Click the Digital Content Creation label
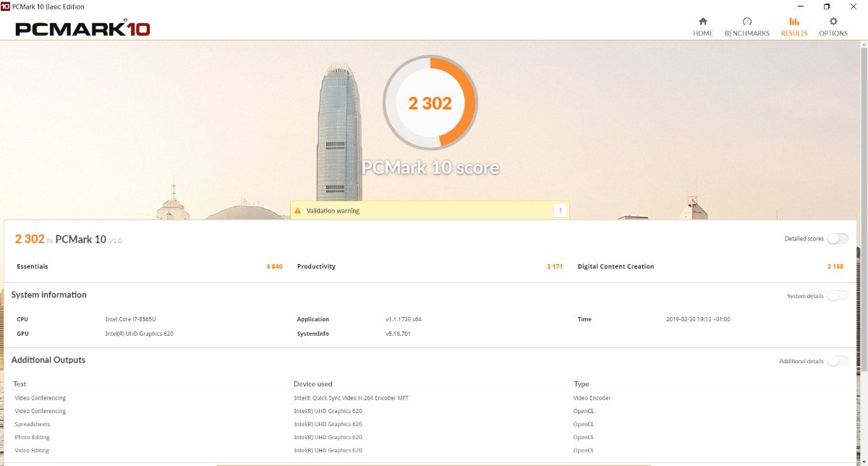Image resolution: width=868 pixels, height=466 pixels. click(x=616, y=267)
